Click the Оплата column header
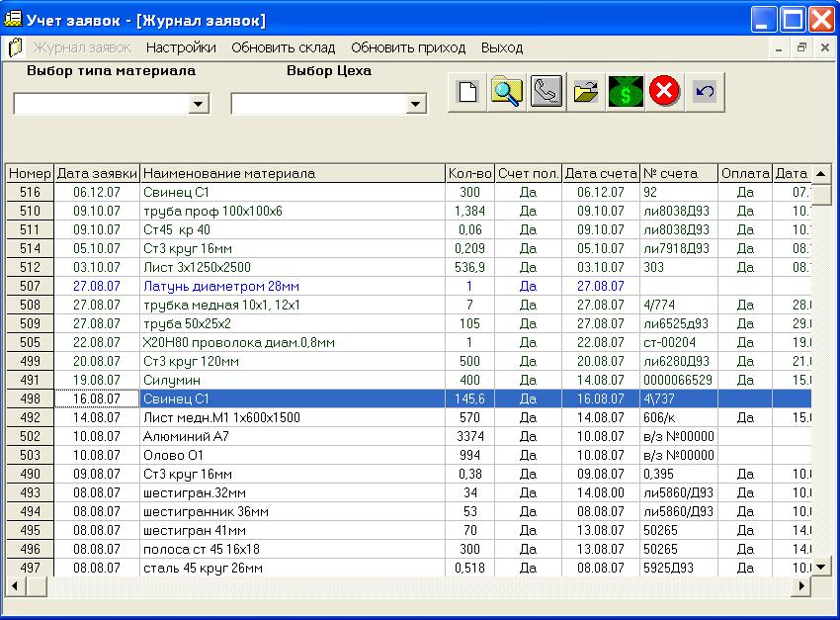Viewport: 840px width, 620px height. click(745, 174)
